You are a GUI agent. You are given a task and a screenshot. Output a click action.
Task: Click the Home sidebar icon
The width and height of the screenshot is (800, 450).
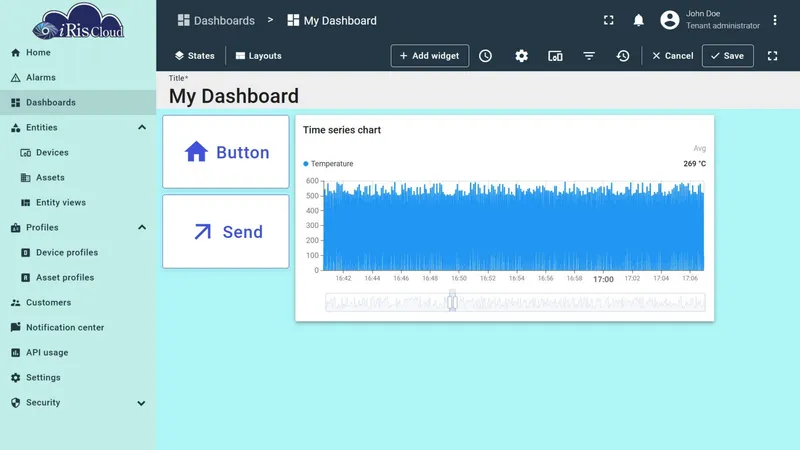click(x=15, y=53)
